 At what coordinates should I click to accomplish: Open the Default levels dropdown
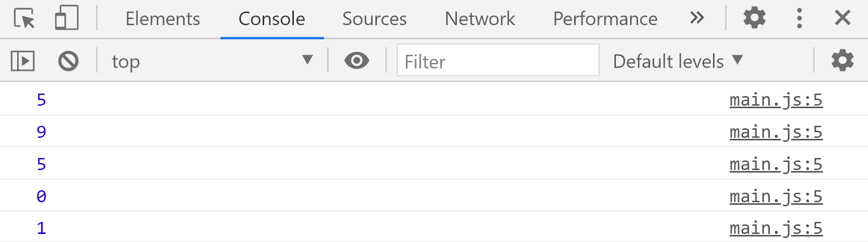tap(678, 61)
